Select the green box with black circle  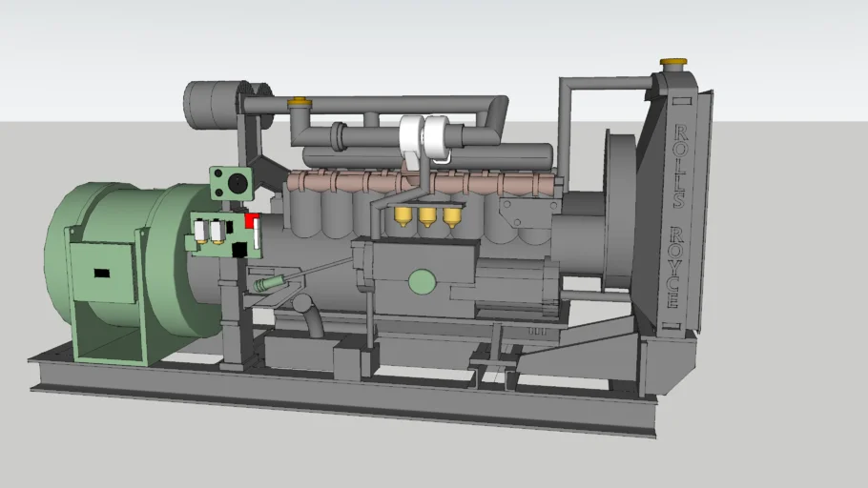tap(231, 180)
